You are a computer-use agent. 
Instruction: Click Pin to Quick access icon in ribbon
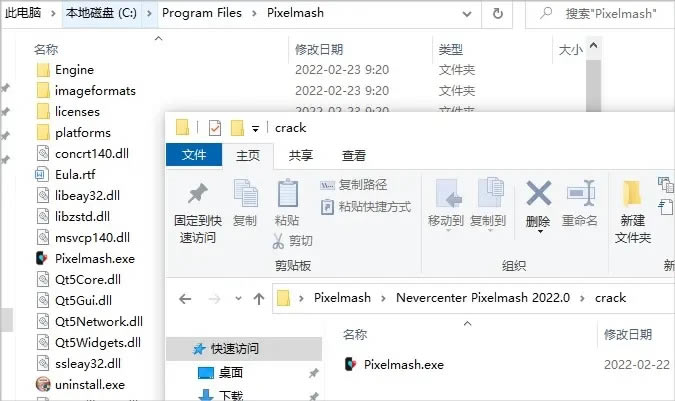(198, 193)
